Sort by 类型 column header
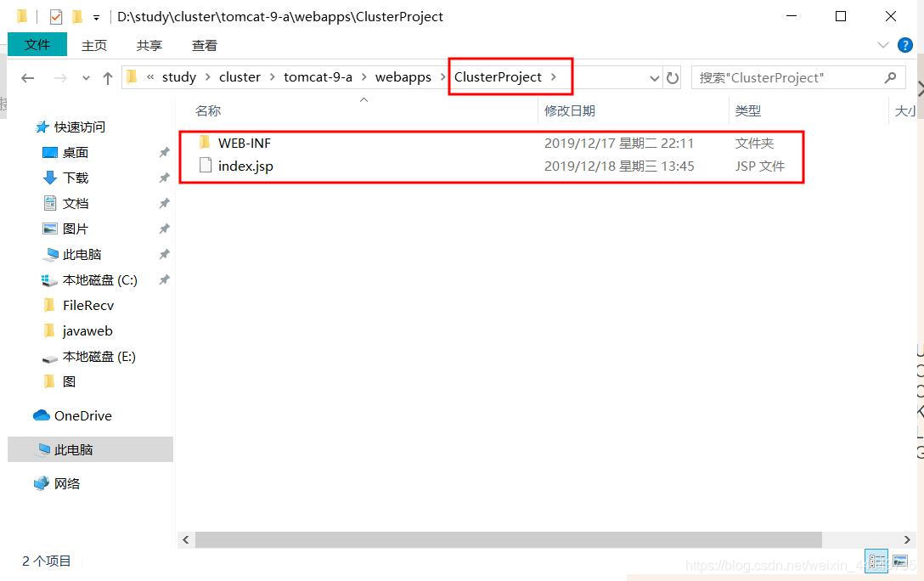Image resolution: width=924 pixels, height=581 pixels. pyautogui.click(x=748, y=110)
